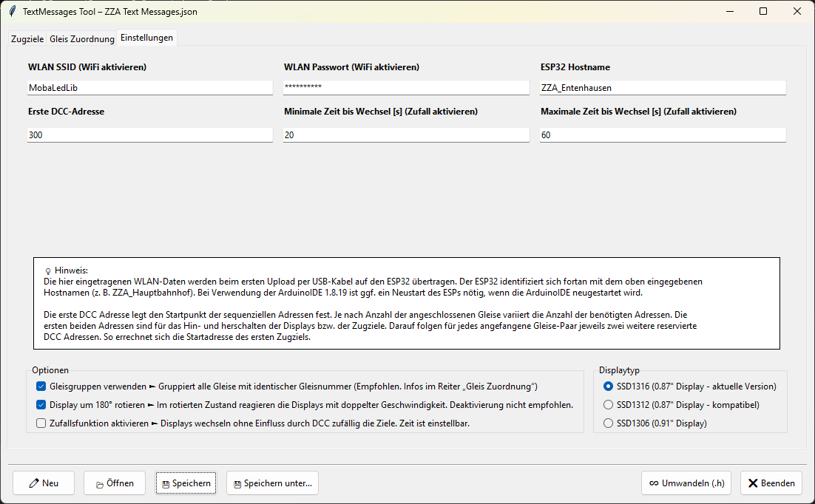Image resolution: width=815 pixels, height=504 pixels.
Task: Click the WLAN SSID input field
Action: click(x=150, y=87)
